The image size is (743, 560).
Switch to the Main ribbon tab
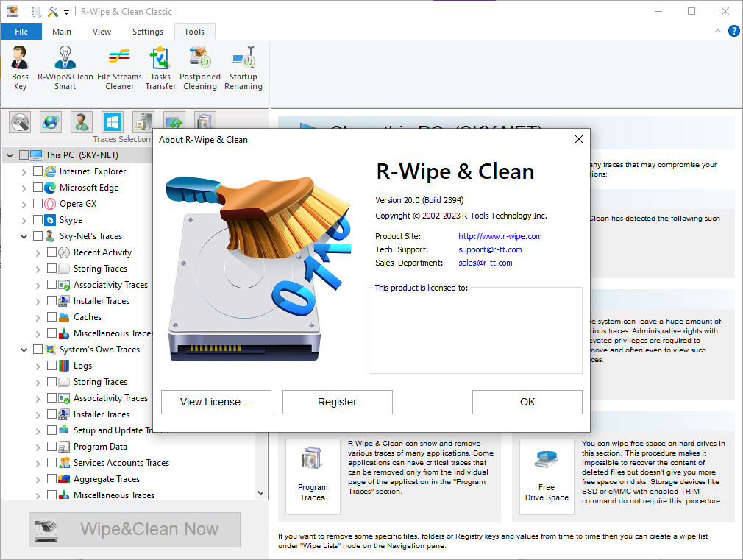click(x=62, y=32)
